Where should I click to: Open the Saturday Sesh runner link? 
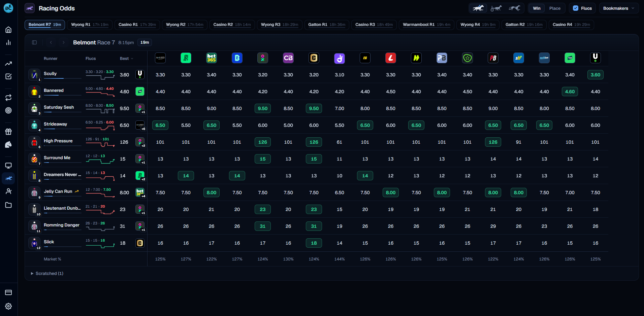point(59,107)
